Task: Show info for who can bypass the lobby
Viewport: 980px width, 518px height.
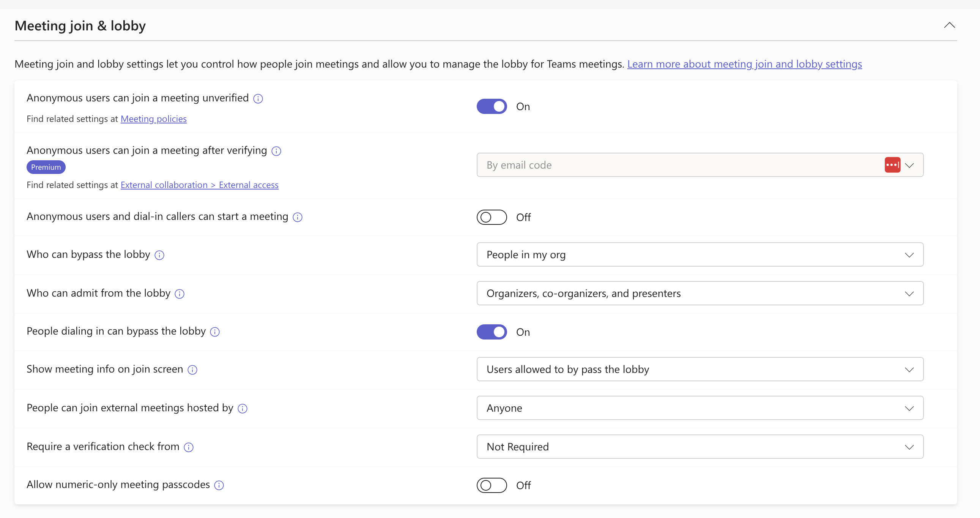Action: coord(159,255)
